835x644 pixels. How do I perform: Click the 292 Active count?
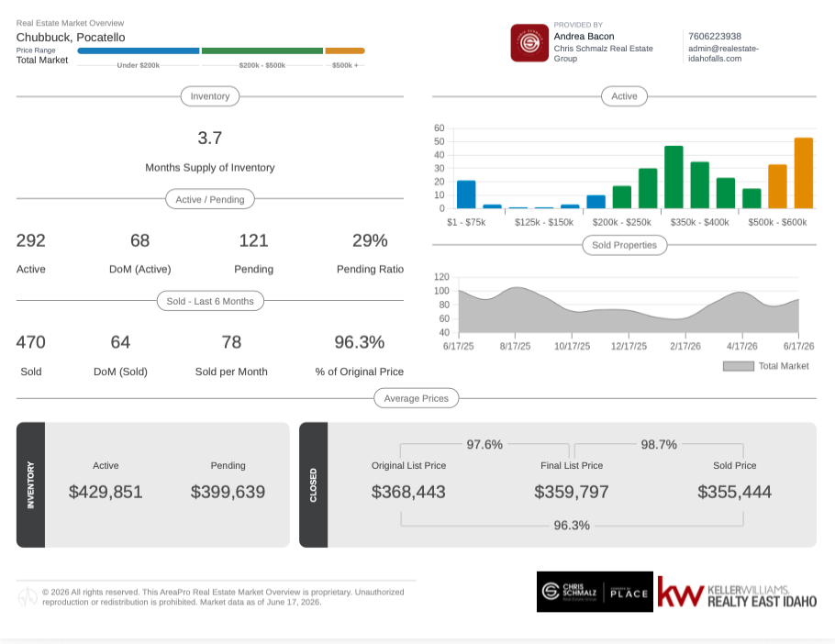pyautogui.click(x=31, y=240)
